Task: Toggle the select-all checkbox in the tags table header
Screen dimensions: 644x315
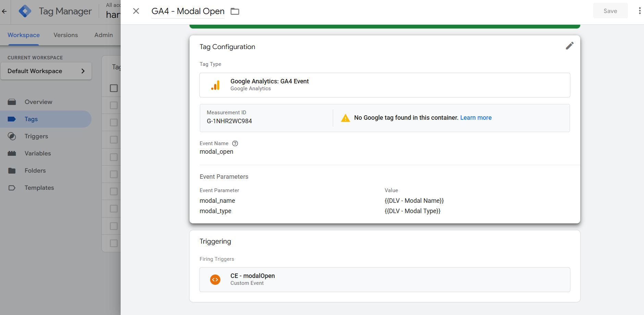Action: 114,88
